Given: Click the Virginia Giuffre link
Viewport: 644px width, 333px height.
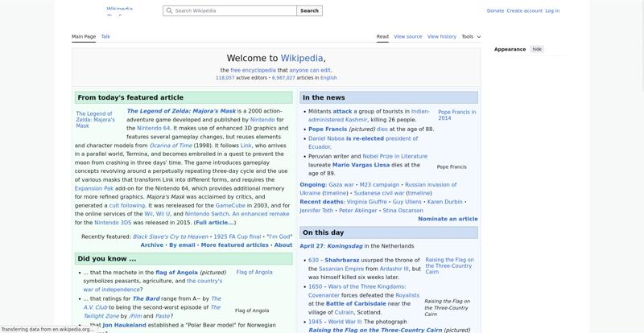Looking at the screenshot, I should coord(366,202).
